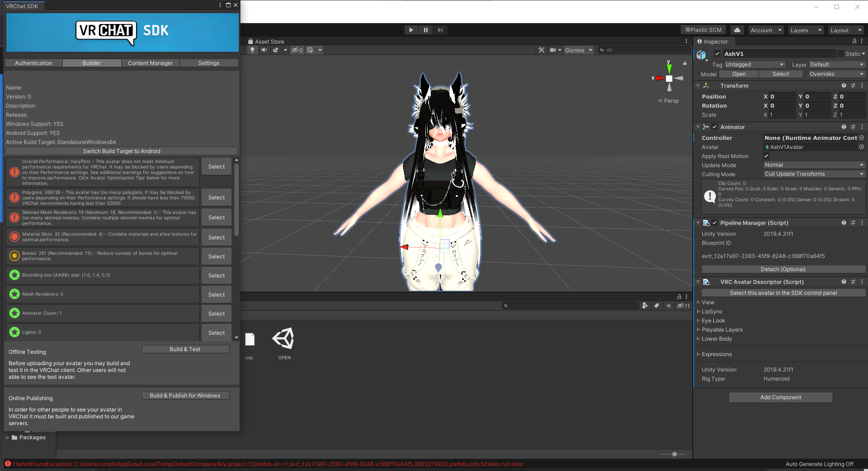This screenshot has width=868, height=471.
Task: Open Transform presets slider icon
Action: pyautogui.click(x=853, y=85)
